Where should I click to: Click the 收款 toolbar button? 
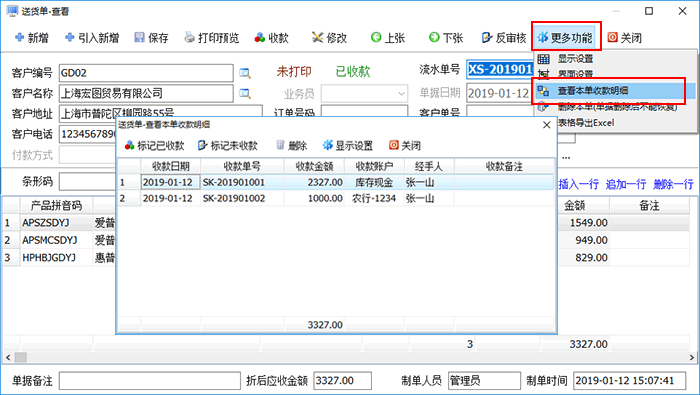pyautogui.click(x=271, y=38)
